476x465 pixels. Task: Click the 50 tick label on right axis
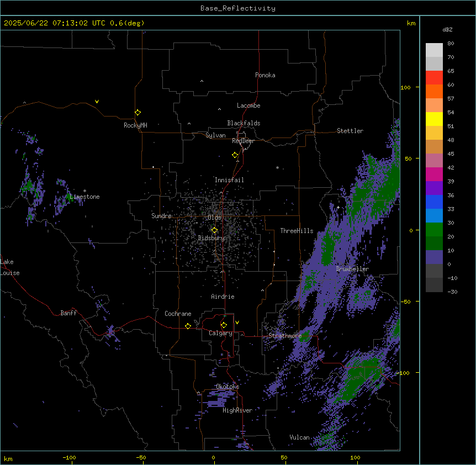tap(408, 158)
